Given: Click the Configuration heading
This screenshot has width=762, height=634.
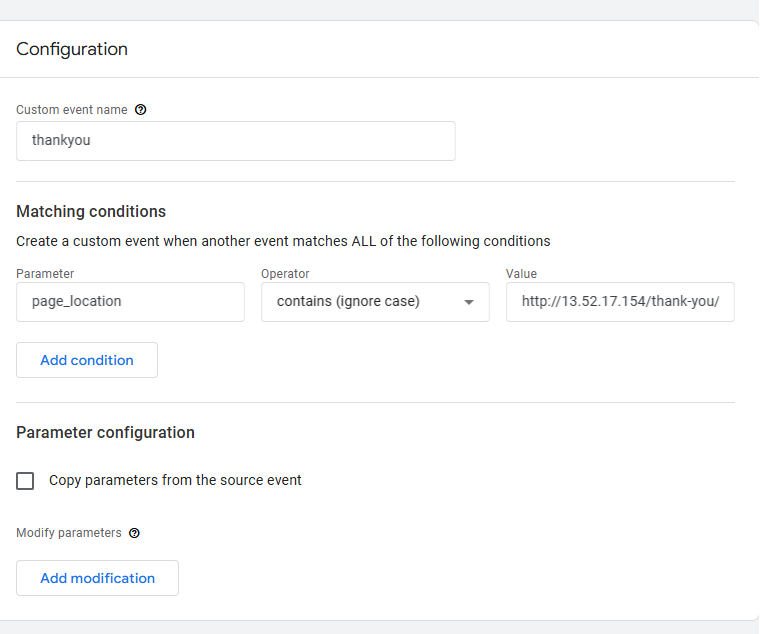Looking at the screenshot, I should coord(72,49).
